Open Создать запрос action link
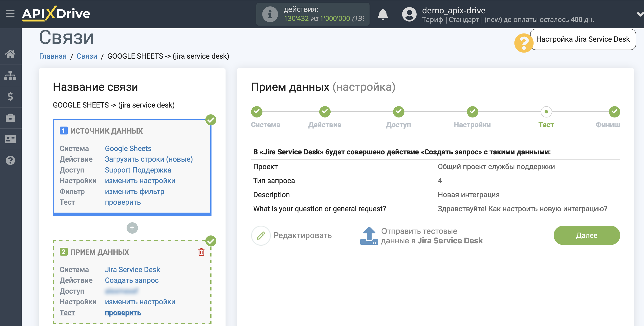644x326 pixels. (x=132, y=280)
